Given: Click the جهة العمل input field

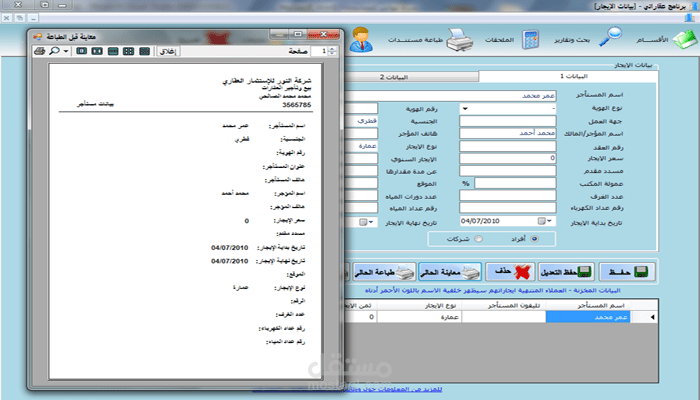Looking at the screenshot, I should [x=508, y=121].
